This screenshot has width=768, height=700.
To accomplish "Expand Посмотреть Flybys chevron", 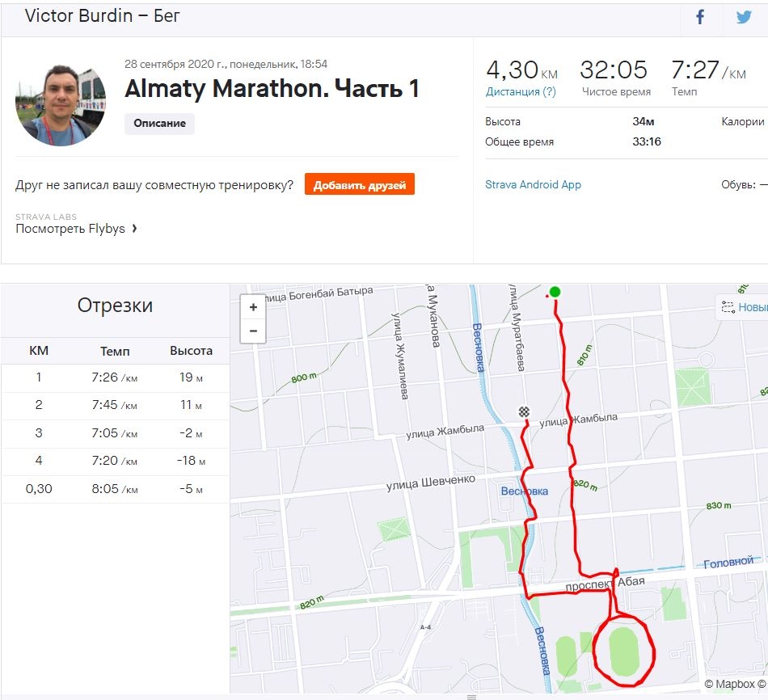I will pyautogui.click(x=134, y=229).
